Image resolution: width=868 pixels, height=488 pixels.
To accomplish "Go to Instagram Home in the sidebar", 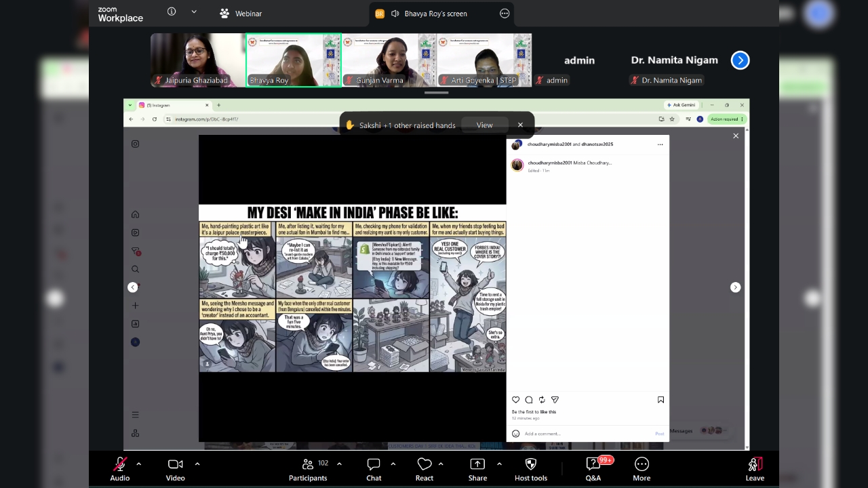I will click(x=135, y=214).
